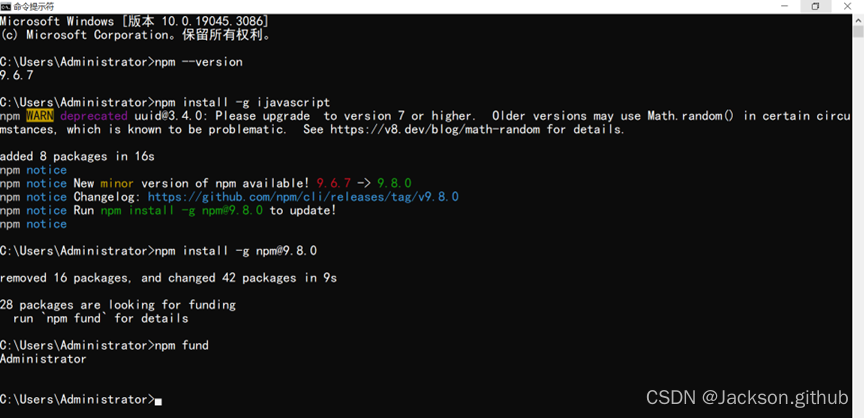The height and width of the screenshot is (418, 864).
Task: Open the Command Prompt system menu icon
Action: [6, 6]
